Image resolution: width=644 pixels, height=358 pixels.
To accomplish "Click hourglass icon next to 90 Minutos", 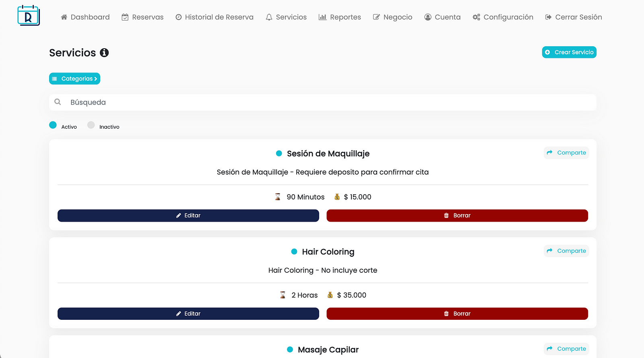I will click(x=278, y=197).
